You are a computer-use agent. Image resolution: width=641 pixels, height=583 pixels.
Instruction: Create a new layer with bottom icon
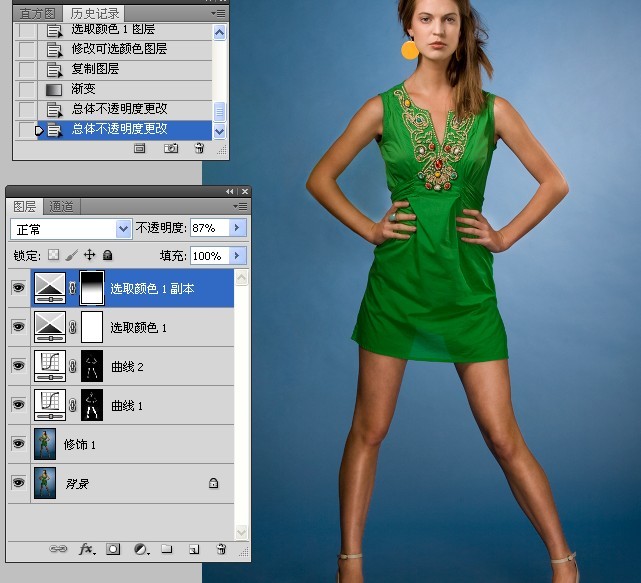(x=194, y=549)
